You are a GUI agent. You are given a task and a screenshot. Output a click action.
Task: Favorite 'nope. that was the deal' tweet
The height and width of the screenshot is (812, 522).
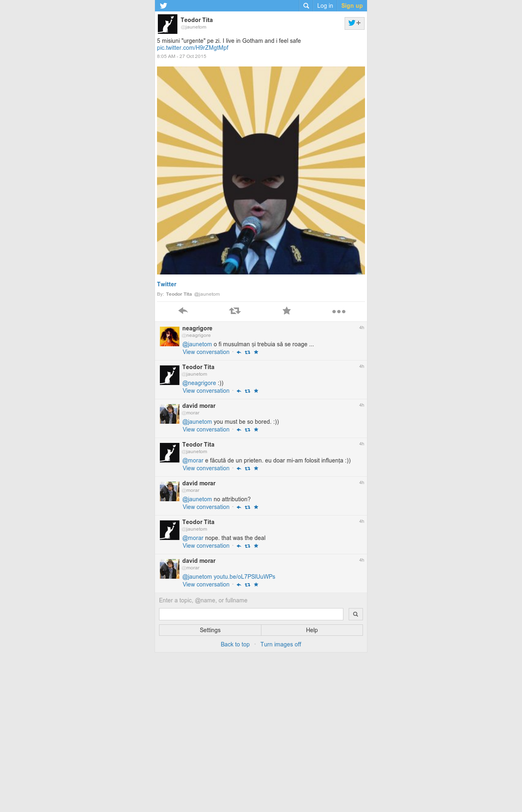256,546
